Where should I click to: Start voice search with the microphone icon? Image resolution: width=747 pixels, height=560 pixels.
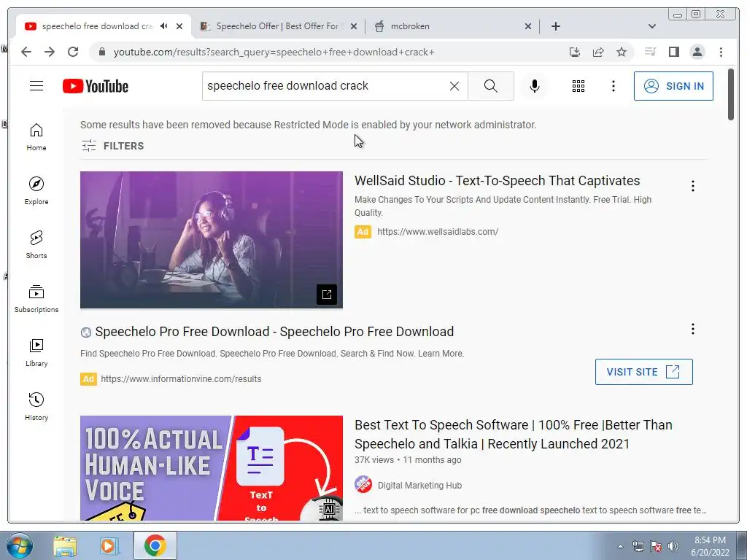click(x=535, y=86)
